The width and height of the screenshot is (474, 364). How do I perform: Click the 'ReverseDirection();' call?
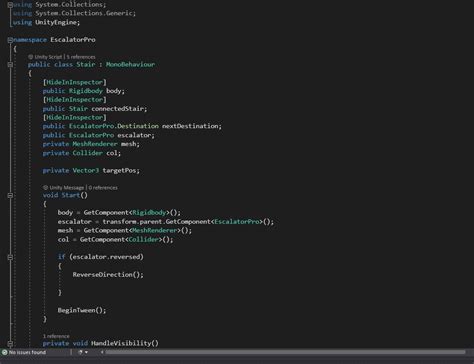point(108,275)
